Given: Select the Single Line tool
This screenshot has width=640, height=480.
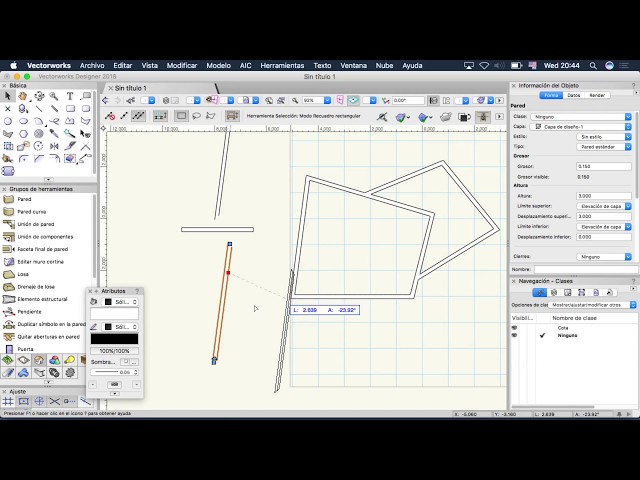Looking at the screenshot, I should pyautogui.click(x=39, y=109).
